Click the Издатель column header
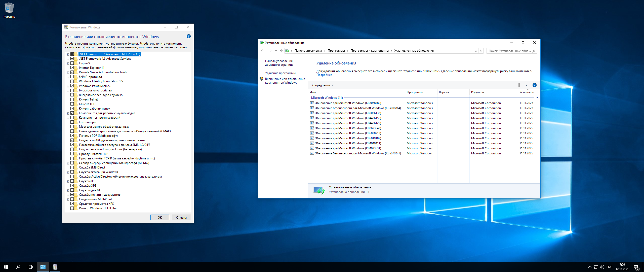The image size is (644, 272). click(477, 92)
